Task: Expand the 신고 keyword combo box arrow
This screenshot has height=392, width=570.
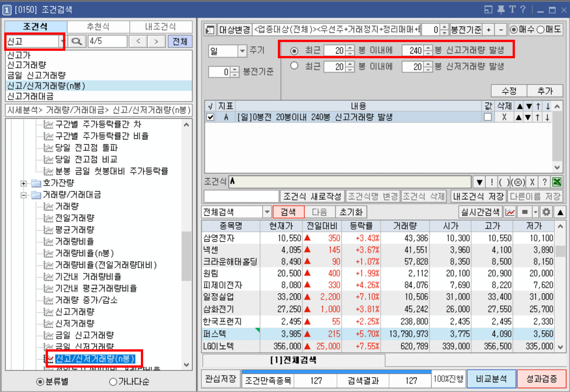Action: pos(63,41)
